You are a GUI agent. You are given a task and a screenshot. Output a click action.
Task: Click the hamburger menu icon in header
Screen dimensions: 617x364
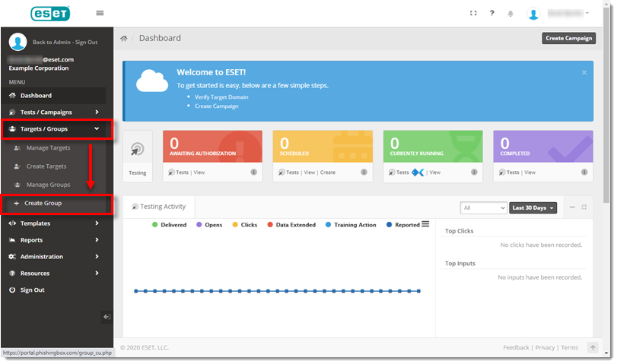click(100, 13)
